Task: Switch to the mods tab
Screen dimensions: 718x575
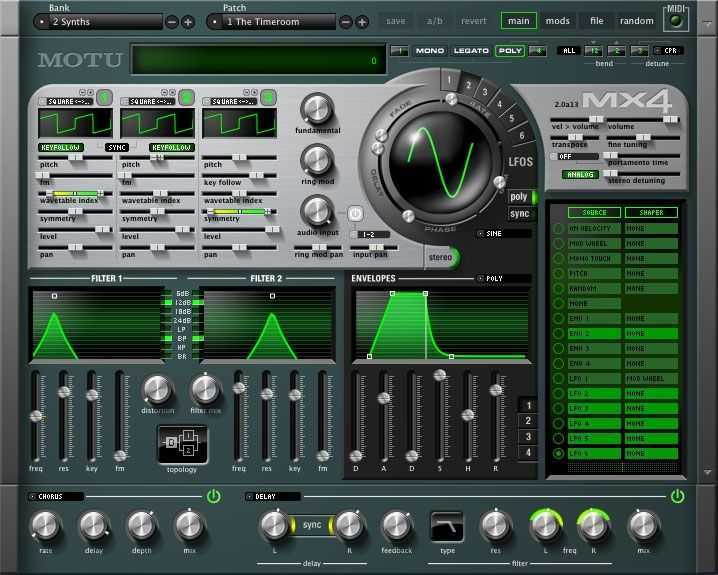Action: click(x=558, y=20)
